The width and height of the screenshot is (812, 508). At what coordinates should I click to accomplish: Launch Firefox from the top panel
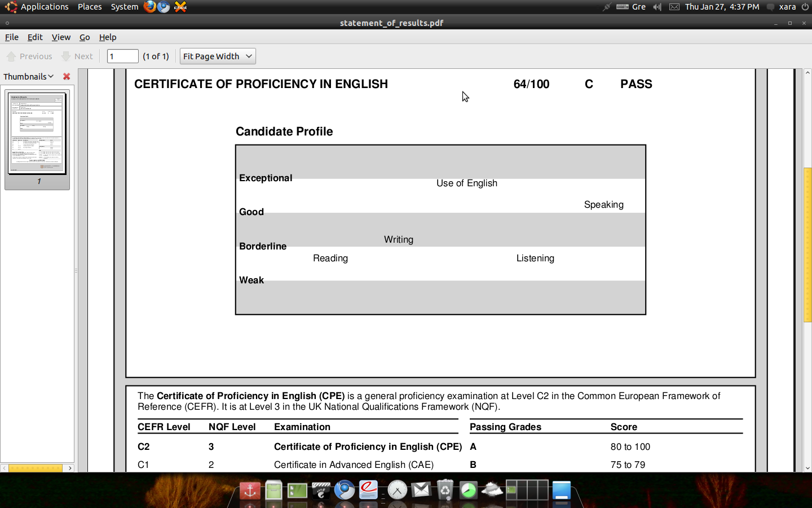coord(149,7)
